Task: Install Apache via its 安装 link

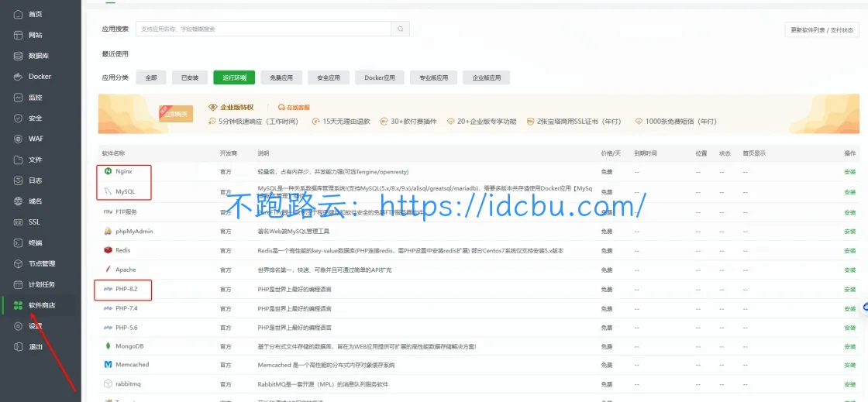Action: (x=849, y=270)
